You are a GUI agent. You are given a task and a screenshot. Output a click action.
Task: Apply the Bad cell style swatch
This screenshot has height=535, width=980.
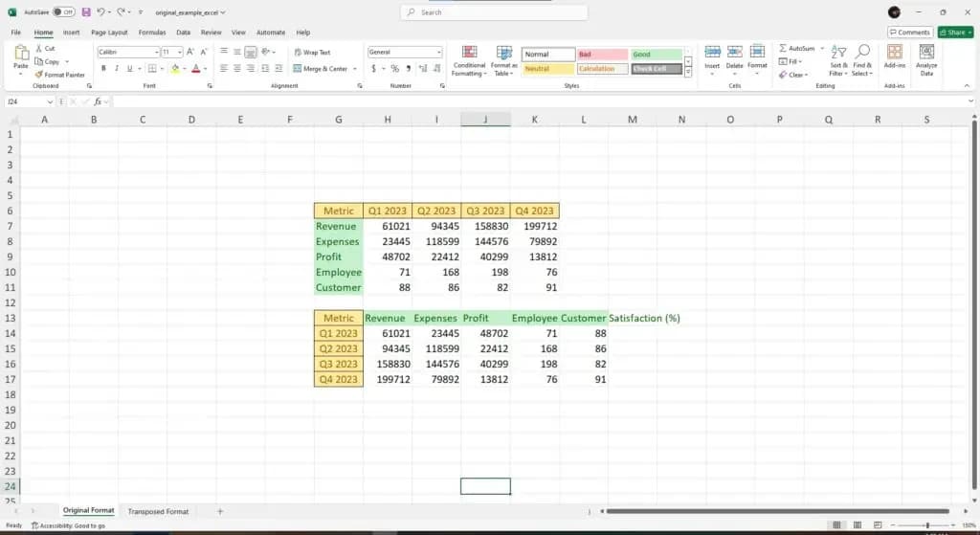pos(603,55)
